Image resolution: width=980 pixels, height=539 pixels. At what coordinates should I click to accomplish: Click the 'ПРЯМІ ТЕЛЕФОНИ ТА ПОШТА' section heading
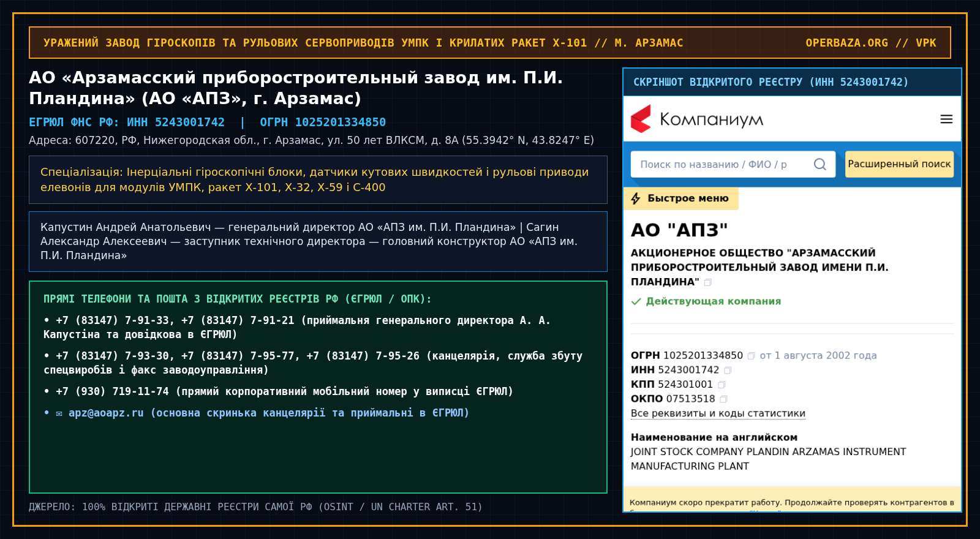[x=238, y=299]
